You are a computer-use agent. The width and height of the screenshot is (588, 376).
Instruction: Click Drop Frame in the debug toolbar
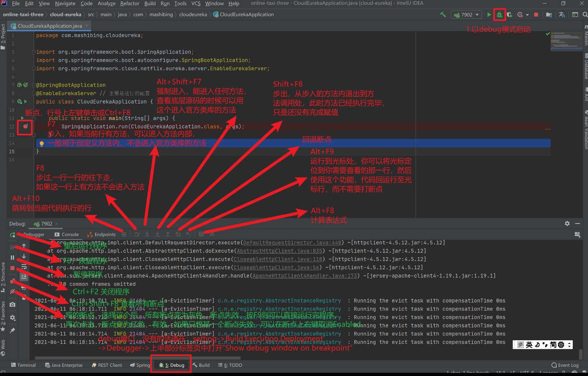178,234
